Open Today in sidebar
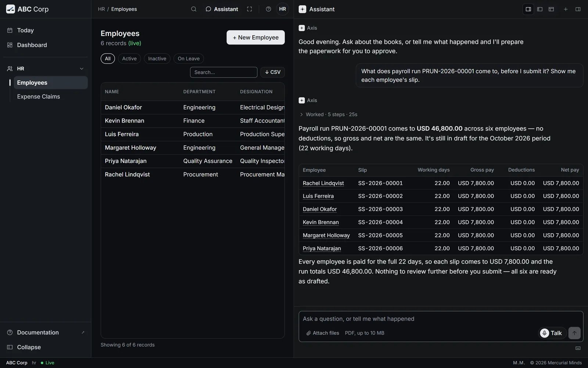 point(46,30)
